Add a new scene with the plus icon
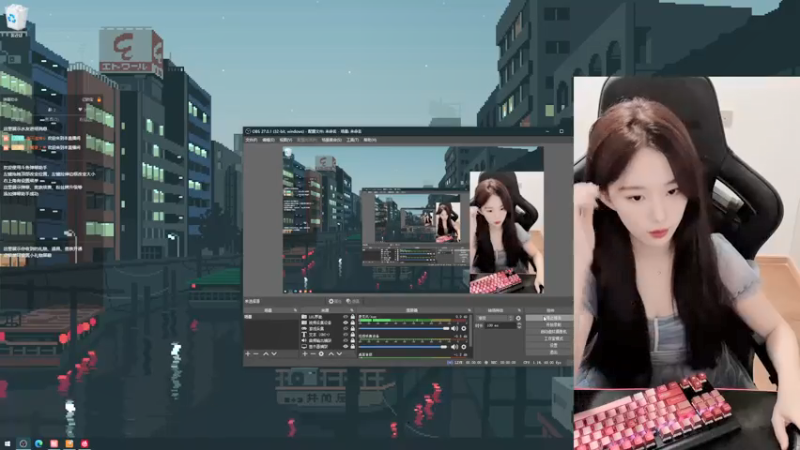Viewport: 800px width, 450px height. (x=247, y=354)
